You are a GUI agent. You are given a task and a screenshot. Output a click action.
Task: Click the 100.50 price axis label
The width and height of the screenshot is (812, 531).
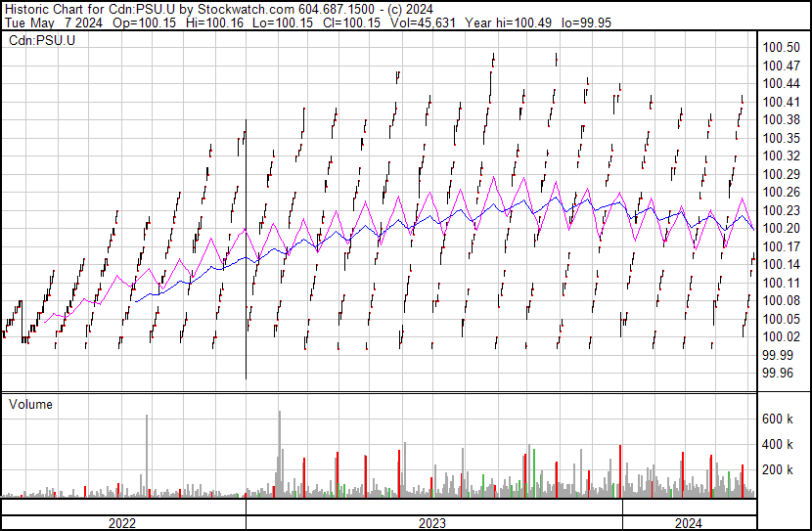tap(781, 47)
